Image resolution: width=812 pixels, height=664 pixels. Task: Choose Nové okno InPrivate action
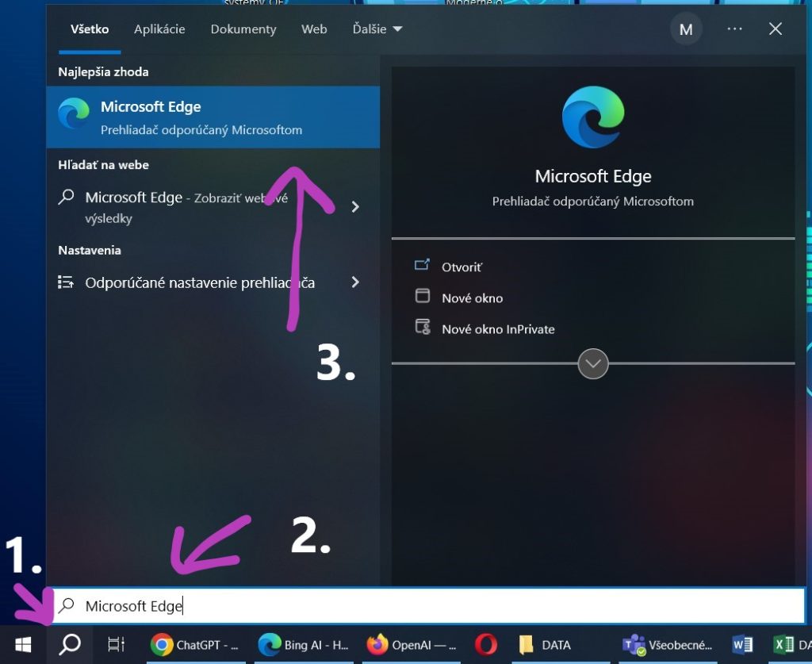pyautogui.click(x=498, y=329)
